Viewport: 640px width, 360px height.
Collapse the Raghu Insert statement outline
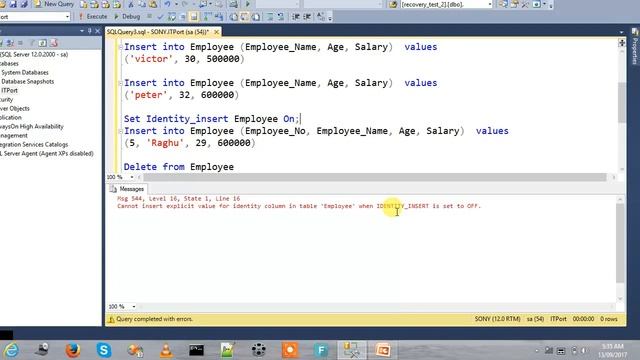pos(120,131)
